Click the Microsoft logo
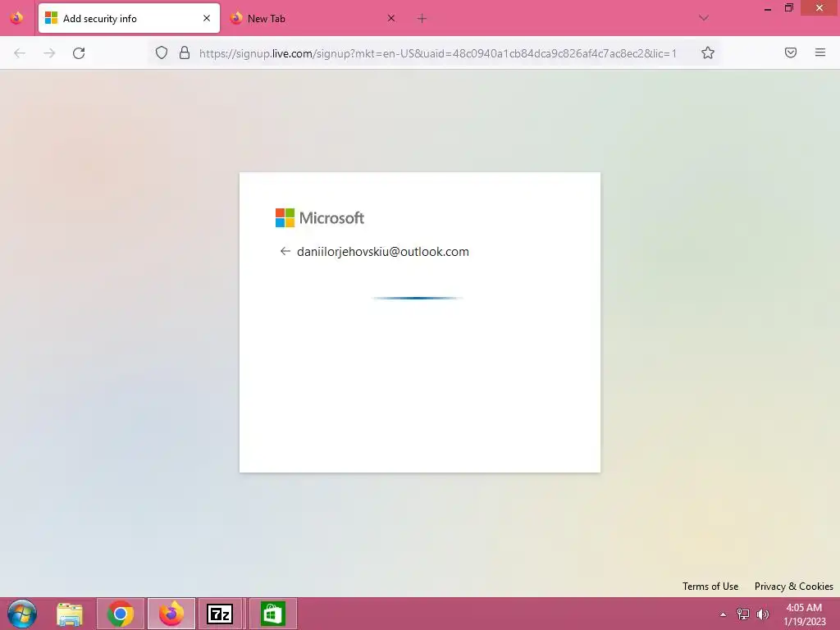This screenshot has height=630, width=840. click(x=320, y=218)
